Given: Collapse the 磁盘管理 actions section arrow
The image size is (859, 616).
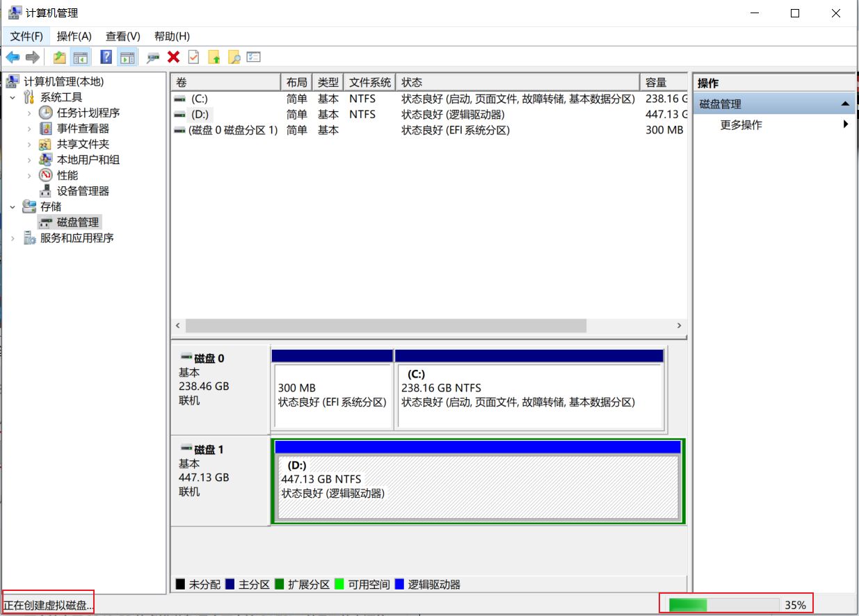Looking at the screenshot, I should point(845,104).
